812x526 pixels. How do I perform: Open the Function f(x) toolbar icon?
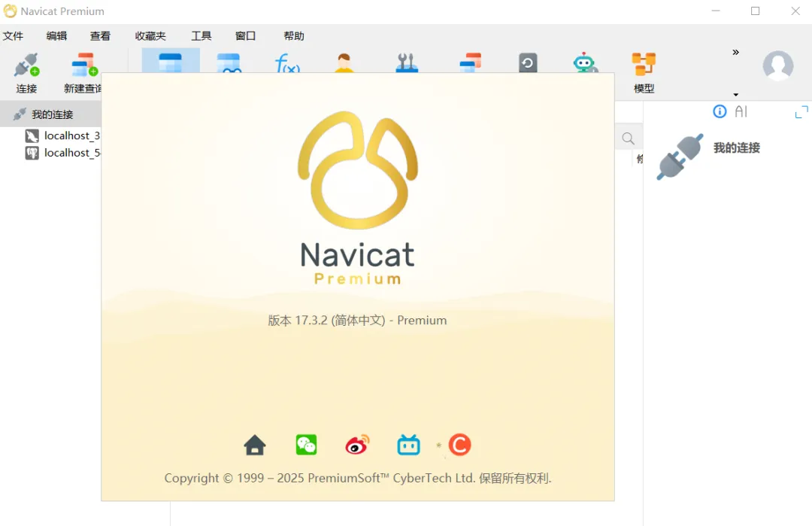pyautogui.click(x=287, y=62)
